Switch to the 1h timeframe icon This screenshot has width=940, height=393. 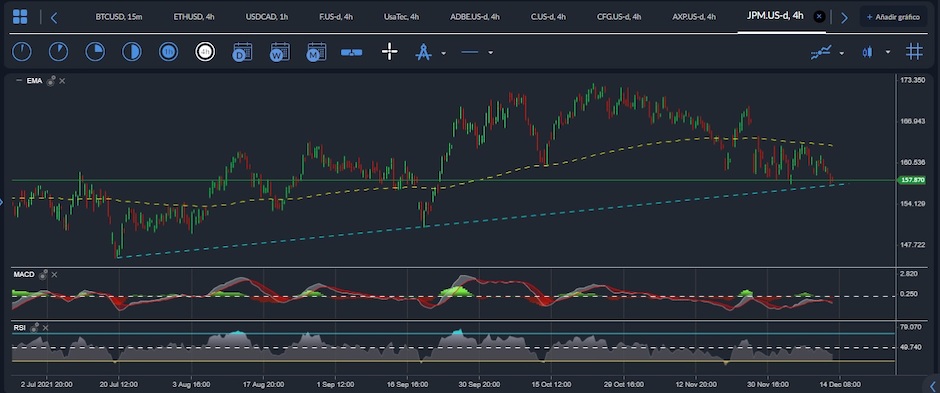pos(168,52)
